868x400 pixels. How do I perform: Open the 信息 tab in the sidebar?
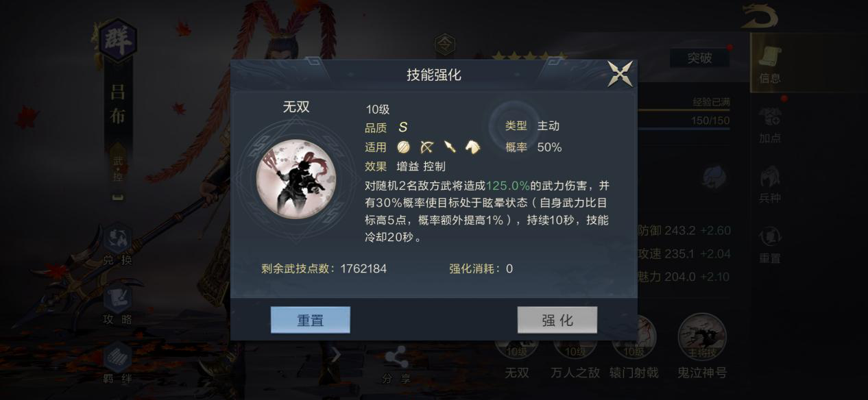coord(770,64)
